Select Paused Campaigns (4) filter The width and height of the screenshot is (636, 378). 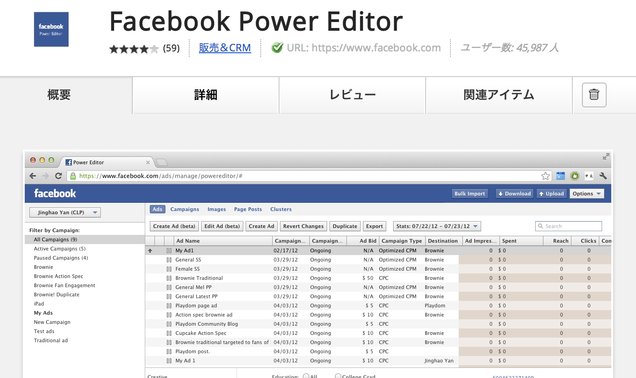(61, 258)
